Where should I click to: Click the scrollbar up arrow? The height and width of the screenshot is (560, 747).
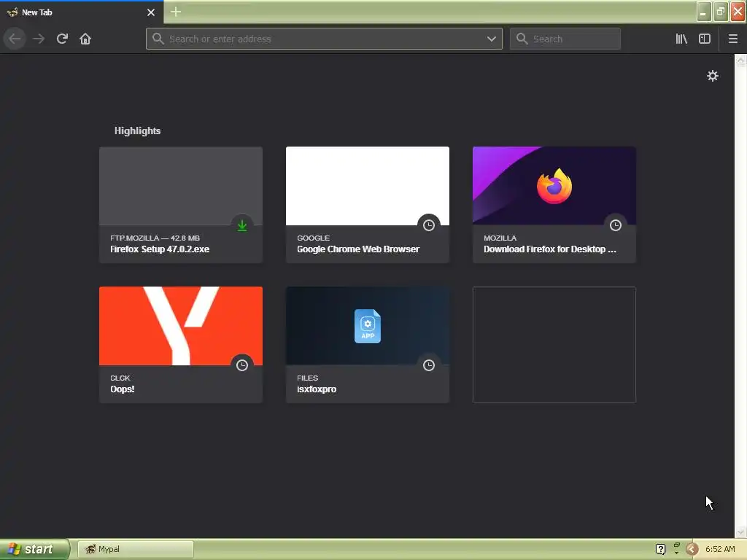(x=741, y=60)
